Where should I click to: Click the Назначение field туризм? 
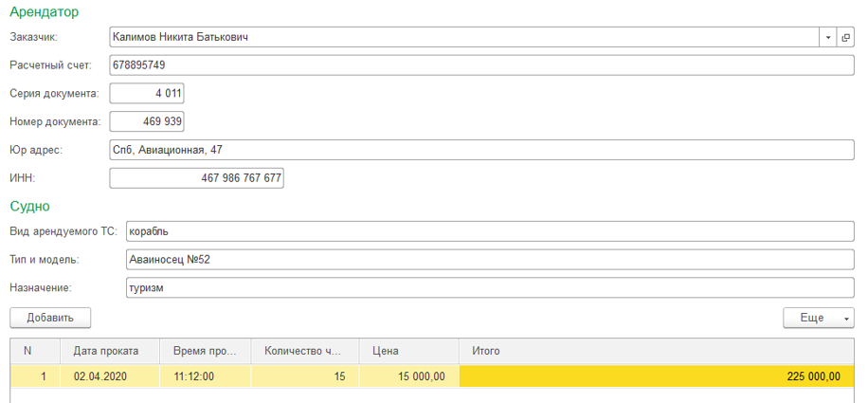490,288
